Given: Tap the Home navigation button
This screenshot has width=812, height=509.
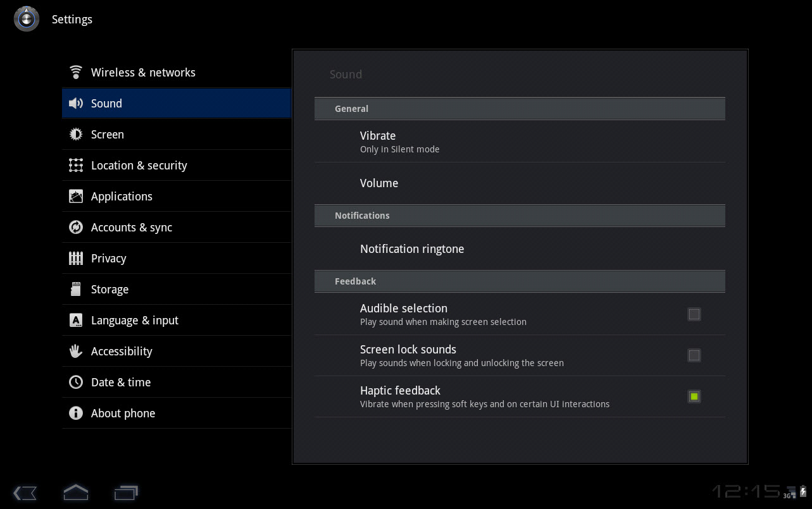Looking at the screenshot, I should coord(75,492).
